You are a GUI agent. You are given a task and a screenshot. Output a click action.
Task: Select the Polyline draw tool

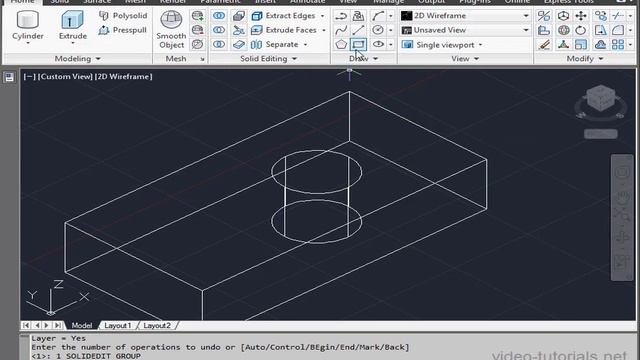click(x=341, y=16)
